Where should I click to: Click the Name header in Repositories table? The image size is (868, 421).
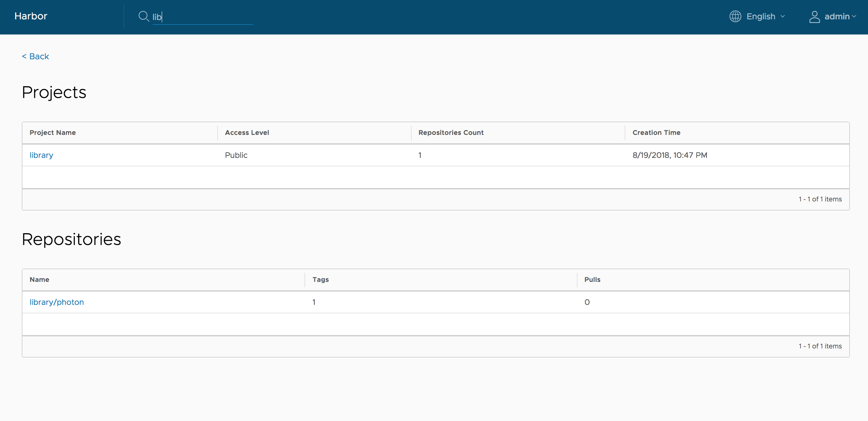[39, 279]
